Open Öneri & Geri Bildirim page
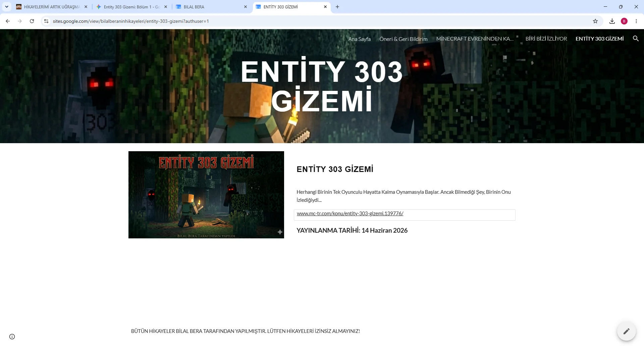Image resolution: width=644 pixels, height=346 pixels. point(403,39)
